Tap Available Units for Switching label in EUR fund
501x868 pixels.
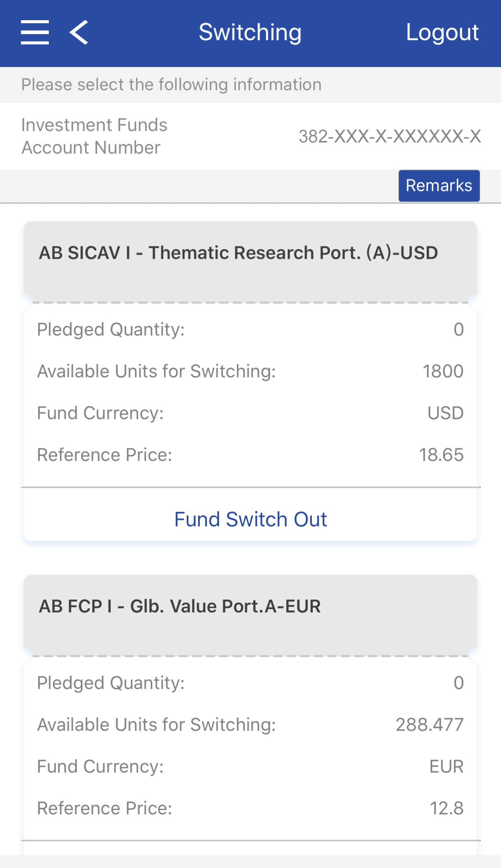pos(157,725)
